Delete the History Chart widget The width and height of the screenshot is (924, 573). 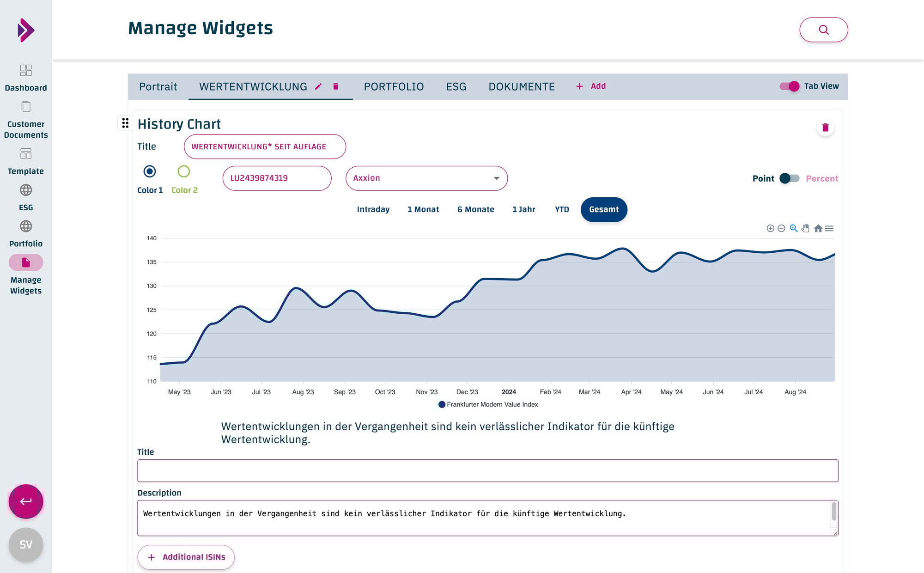click(826, 128)
